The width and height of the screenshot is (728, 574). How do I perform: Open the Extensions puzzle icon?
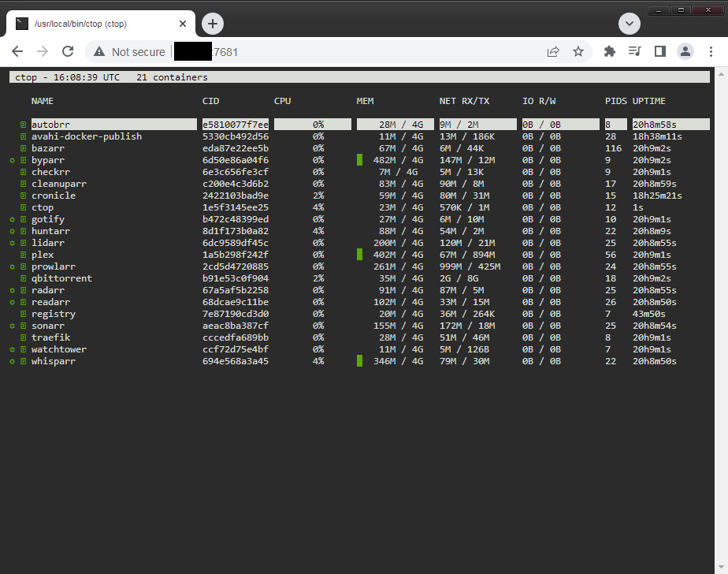pos(610,51)
